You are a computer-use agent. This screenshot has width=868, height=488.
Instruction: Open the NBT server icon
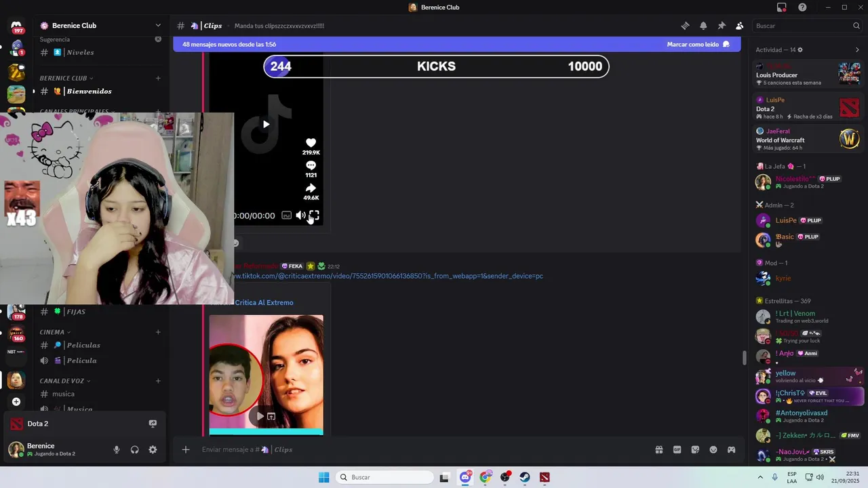(x=16, y=352)
